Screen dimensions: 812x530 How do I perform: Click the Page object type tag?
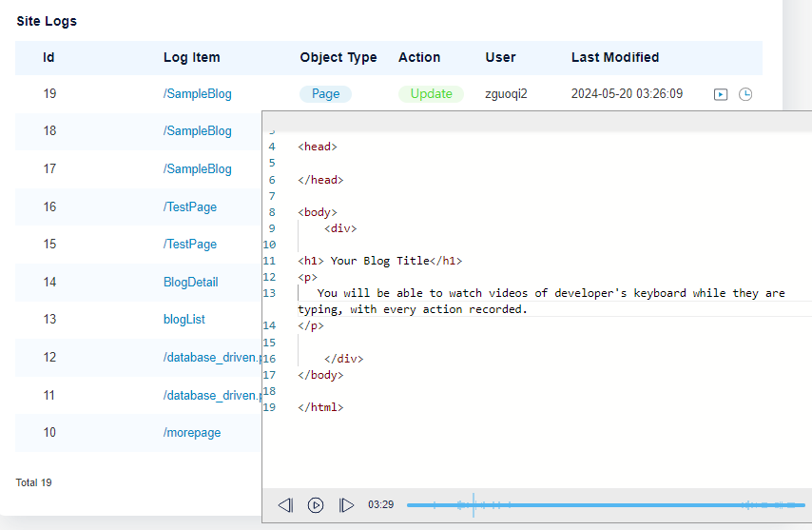[325, 94]
